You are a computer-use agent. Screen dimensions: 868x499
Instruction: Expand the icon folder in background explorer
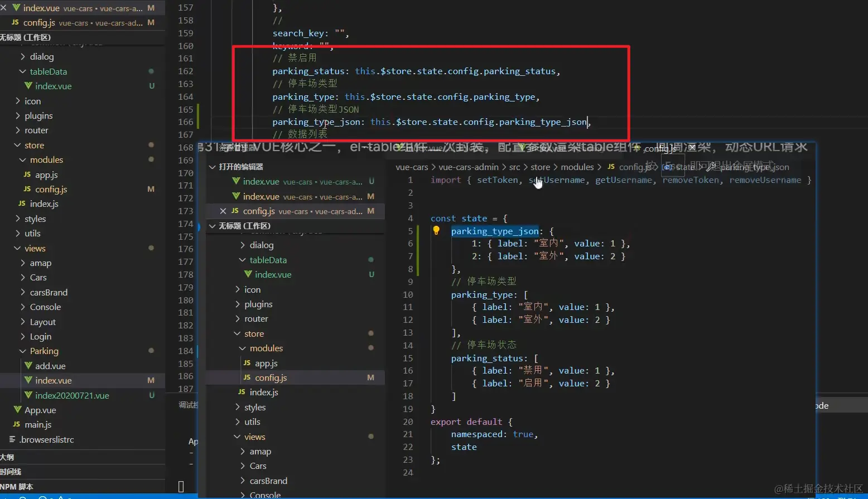click(17, 101)
